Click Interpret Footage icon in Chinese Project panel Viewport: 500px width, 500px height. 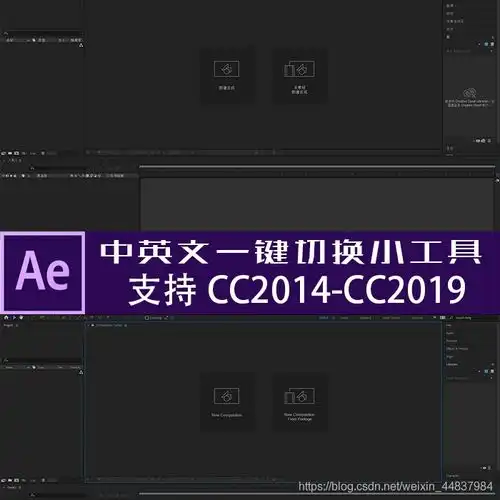[x=3, y=153]
